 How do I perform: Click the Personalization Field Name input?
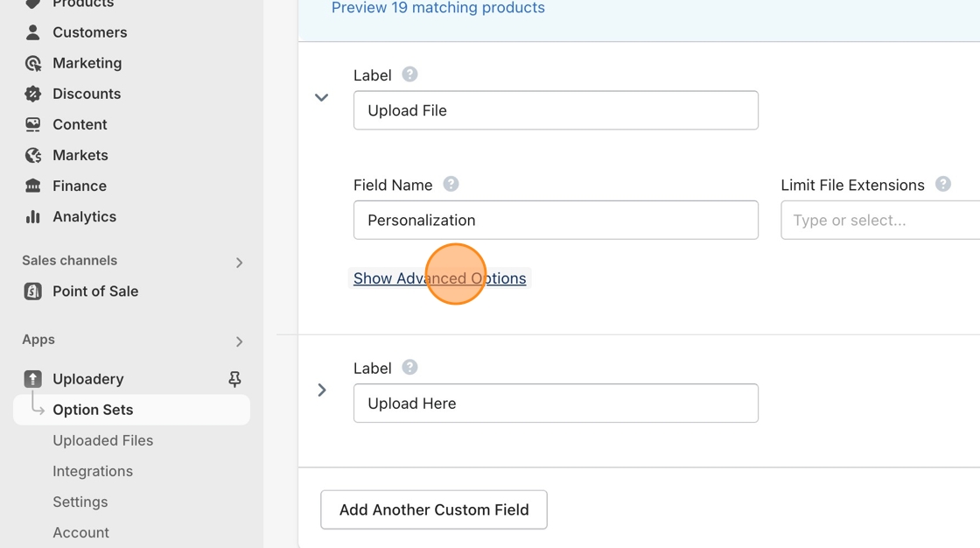tap(556, 221)
